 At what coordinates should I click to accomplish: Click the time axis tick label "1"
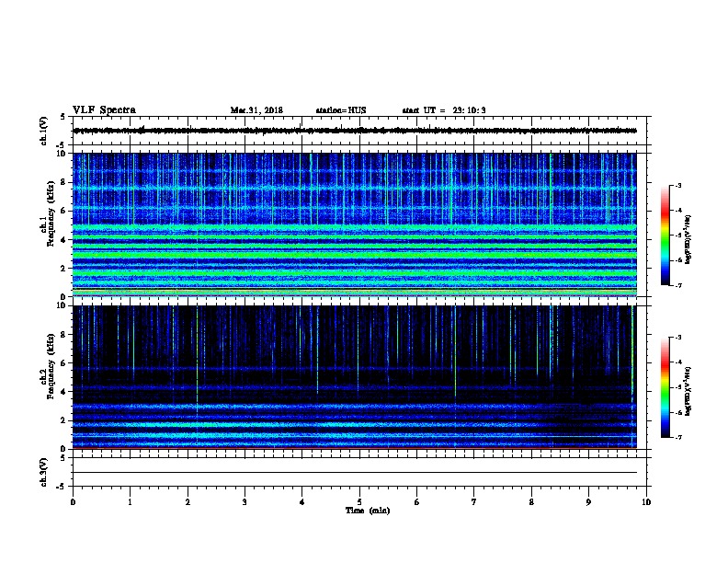coord(130,501)
